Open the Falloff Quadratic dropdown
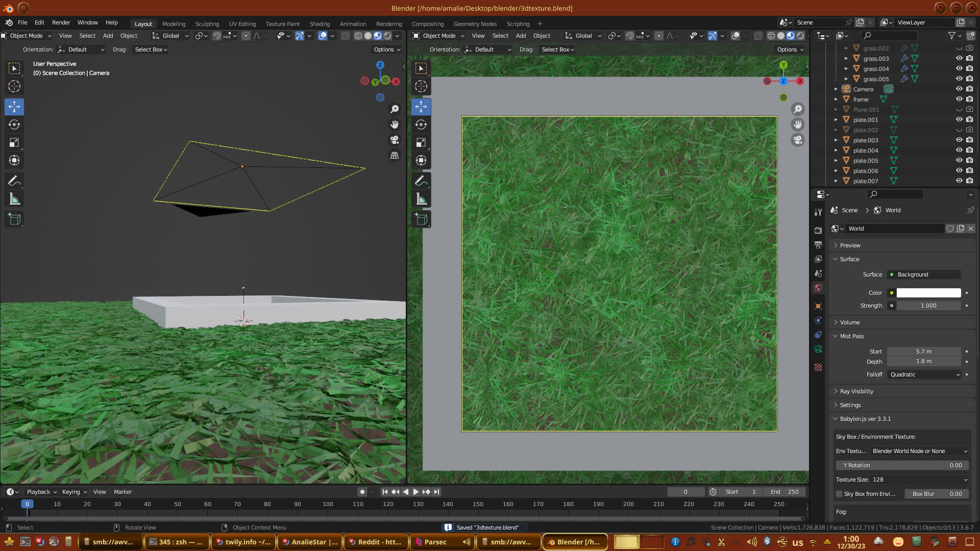980x551 pixels. coord(924,374)
